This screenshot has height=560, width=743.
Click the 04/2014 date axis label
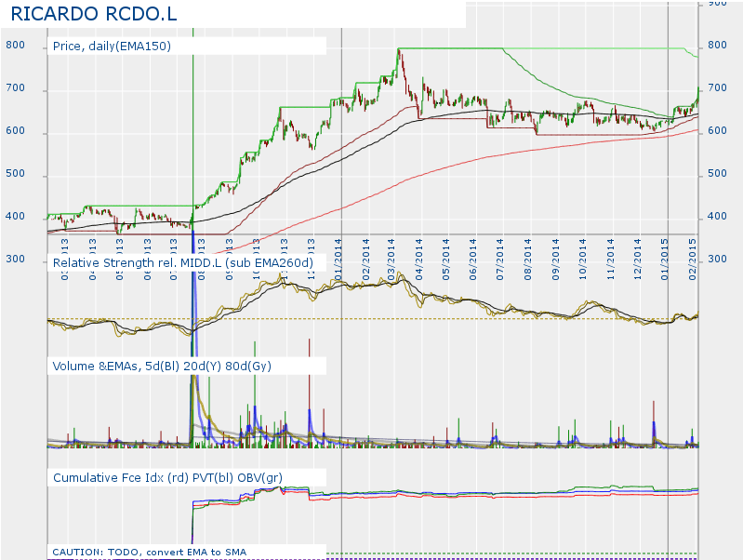(418, 260)
